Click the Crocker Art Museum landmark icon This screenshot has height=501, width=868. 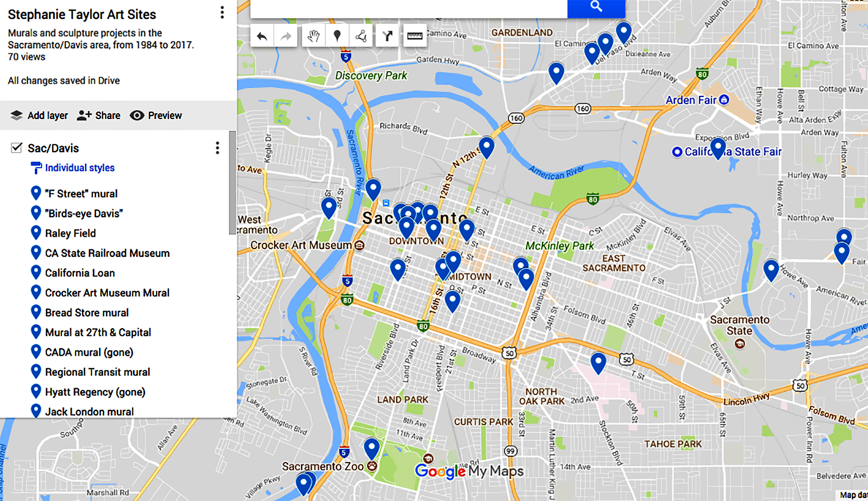(x=359, y=245)
